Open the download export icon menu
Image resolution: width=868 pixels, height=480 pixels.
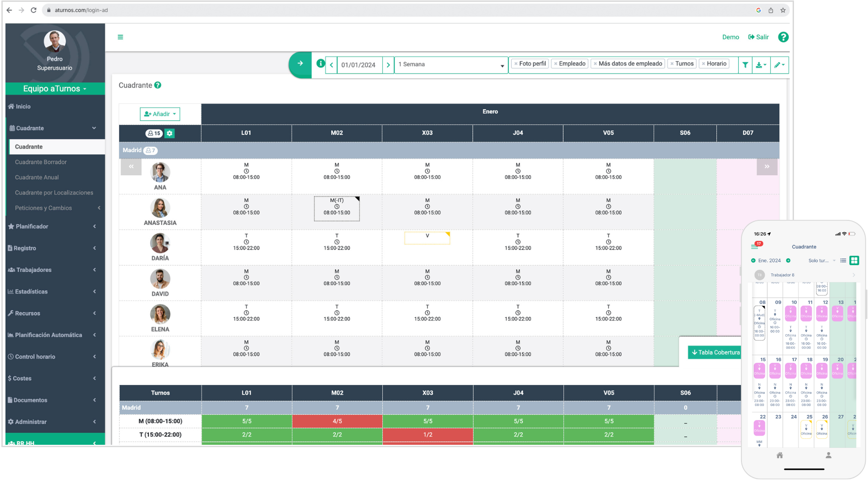(x=761, y=65)
